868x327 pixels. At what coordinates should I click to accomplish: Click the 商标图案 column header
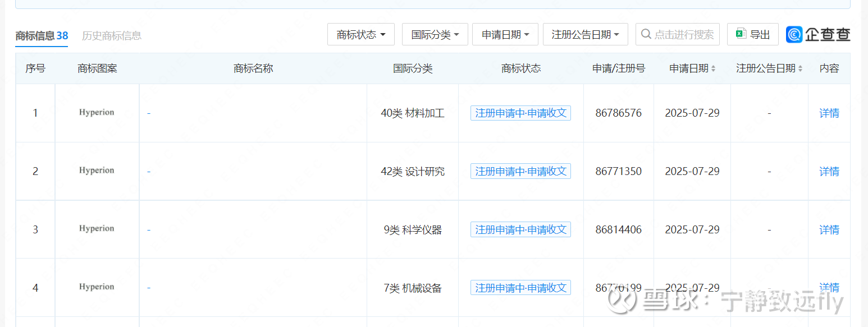click(x=97, y=68)
